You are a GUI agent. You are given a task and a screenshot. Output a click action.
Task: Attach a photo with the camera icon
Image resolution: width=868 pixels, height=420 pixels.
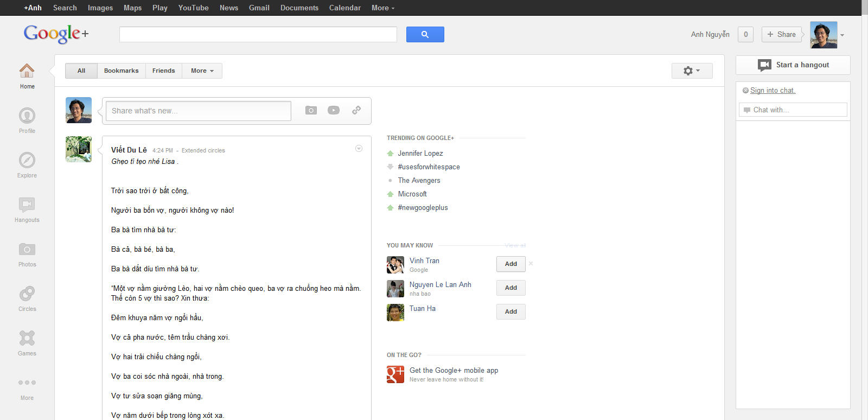coord(311,110)
